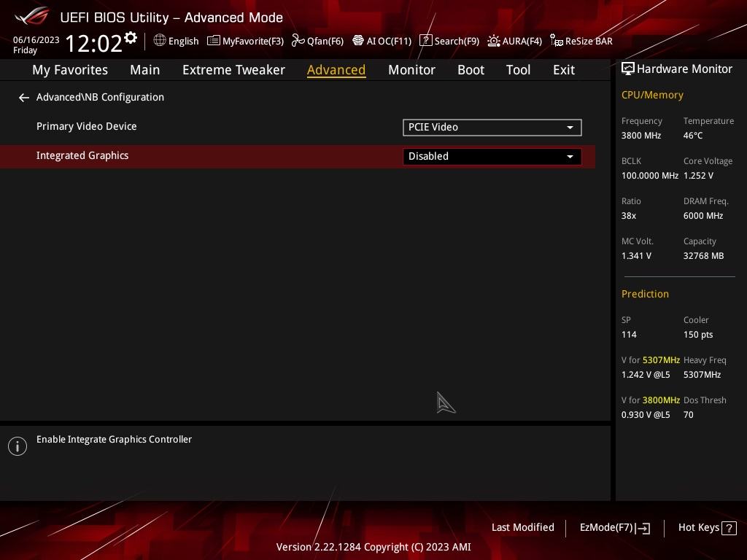Image resolution: width=747 pixels, height=560 pixels.
Task: Open the Monitor tab
Action: 411,70
